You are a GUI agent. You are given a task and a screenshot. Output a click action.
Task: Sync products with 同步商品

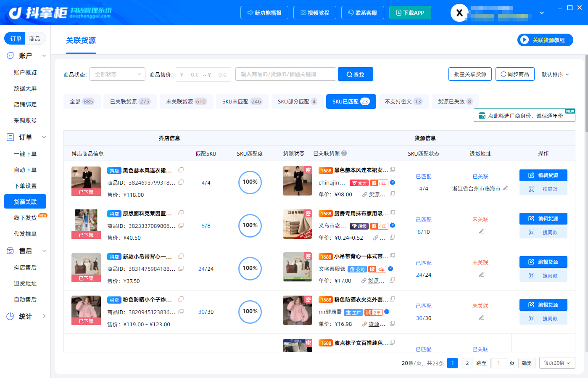[x=515, y=74]
